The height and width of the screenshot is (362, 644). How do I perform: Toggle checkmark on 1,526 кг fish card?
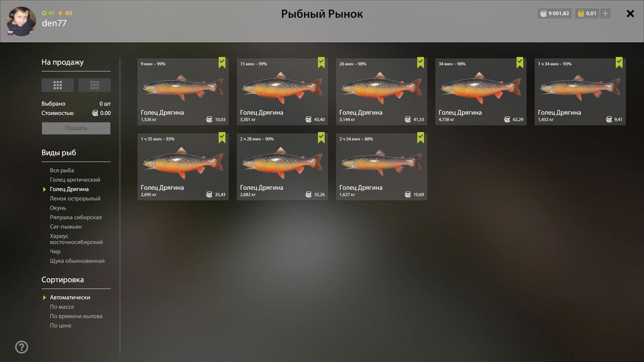[x=222, y=63]
